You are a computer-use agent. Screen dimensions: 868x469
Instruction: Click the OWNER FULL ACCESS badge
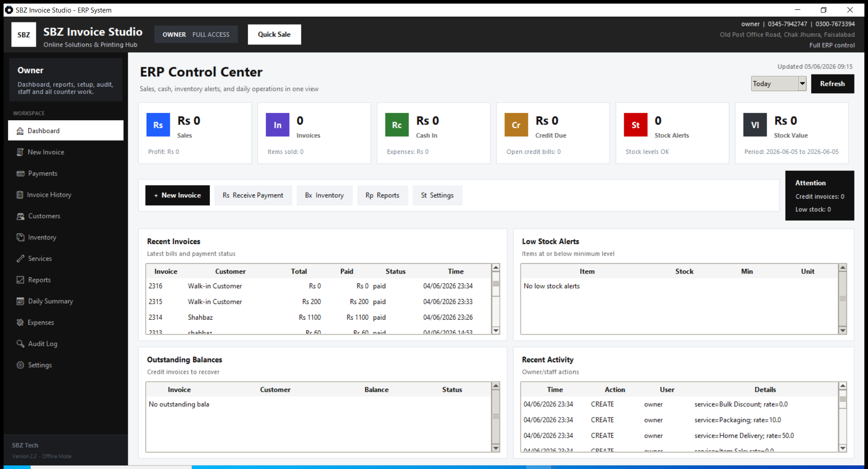[x=196, y=35]
